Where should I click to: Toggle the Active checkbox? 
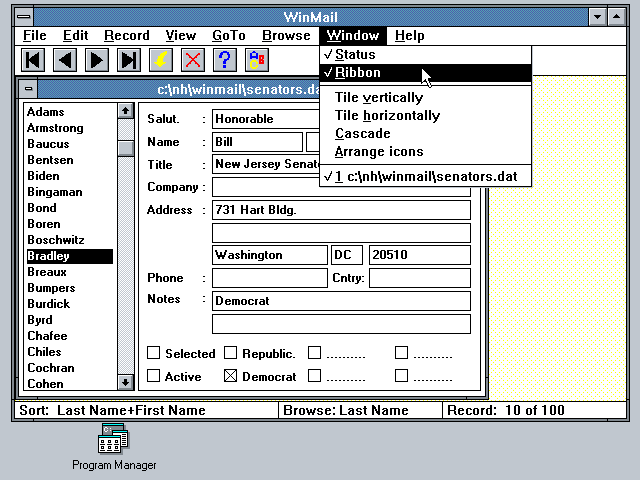153,376
